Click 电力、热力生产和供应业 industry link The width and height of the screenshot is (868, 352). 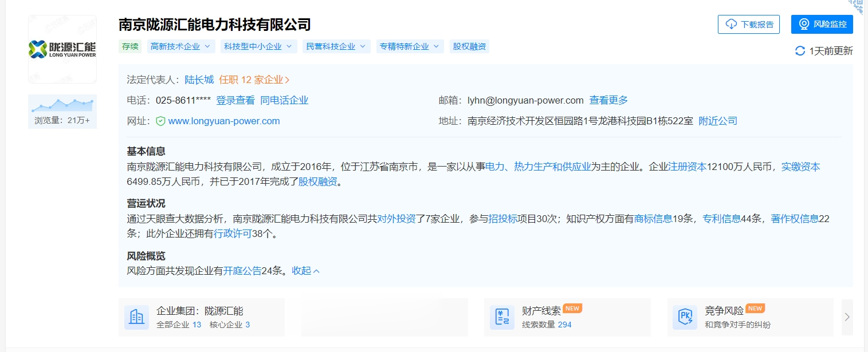pos(538,167)
